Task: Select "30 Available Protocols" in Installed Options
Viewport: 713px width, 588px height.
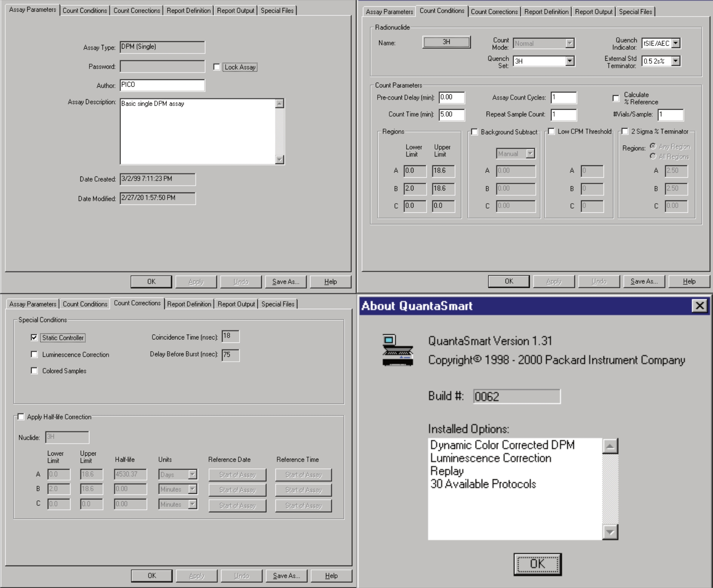Action: pyautogui.click(x=483, y=484)
